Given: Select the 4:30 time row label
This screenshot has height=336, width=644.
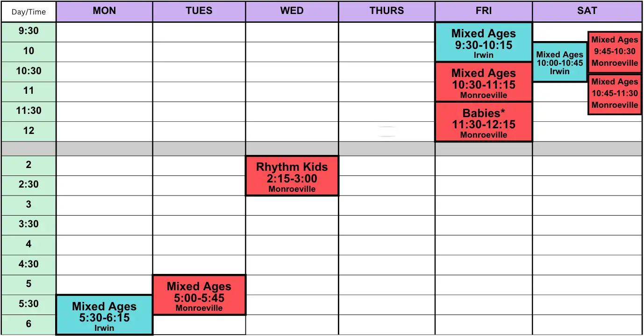Looking at the screenshot, I should click(29, 265).
